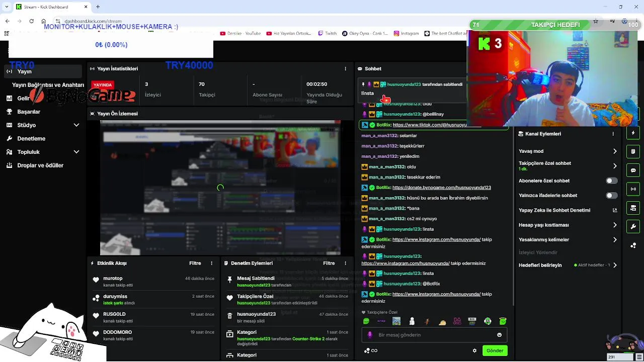Click murotop follow event in activity feed
Screen dimensions: 644x362
pos(153,282)
